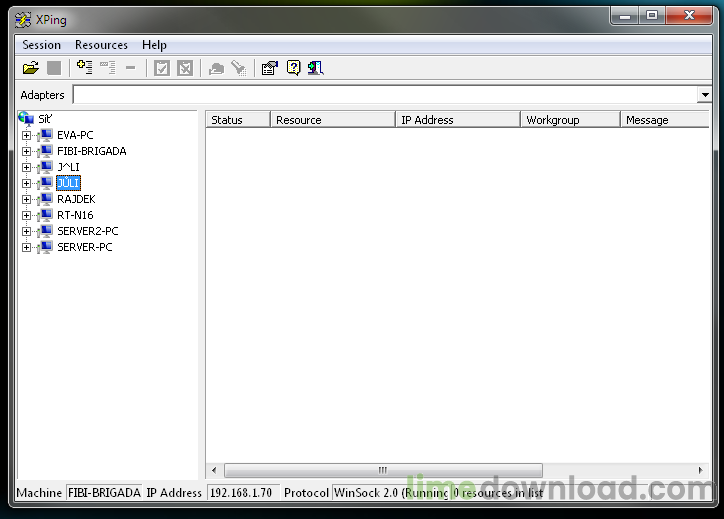Select the J^LI tree item
Screen dimensions: 724x519
click(x=68, y=167)
